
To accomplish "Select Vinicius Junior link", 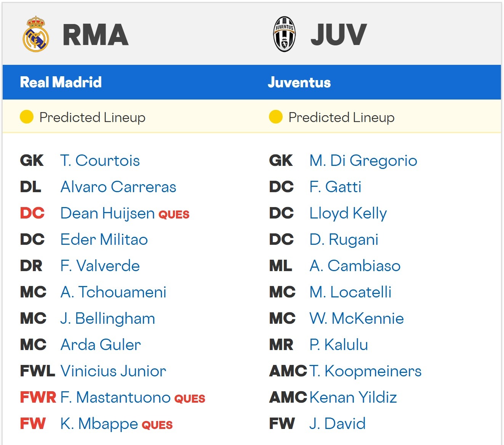I will [113, 371].
